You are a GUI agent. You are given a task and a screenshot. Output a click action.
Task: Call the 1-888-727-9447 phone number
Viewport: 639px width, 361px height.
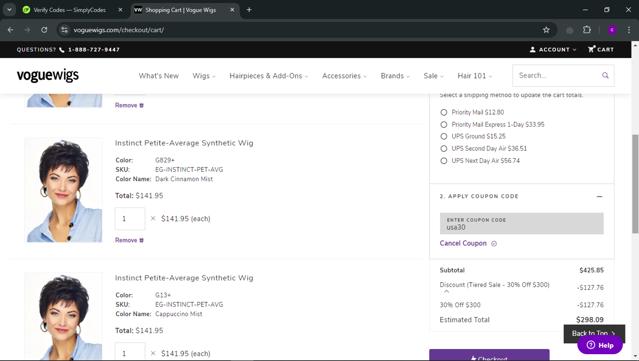pyautogui.click(x=94, y=50)
